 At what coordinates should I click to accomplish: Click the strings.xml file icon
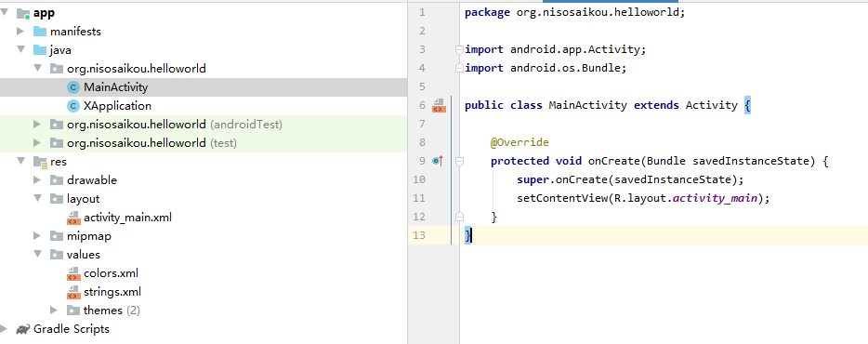click(73, 292)
